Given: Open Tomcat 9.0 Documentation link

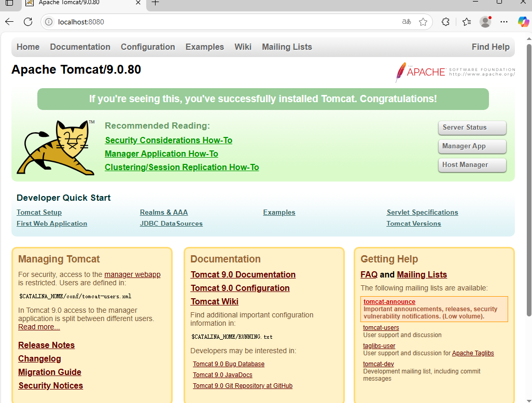Looking at the screenshot, I should tap(243, 275).
